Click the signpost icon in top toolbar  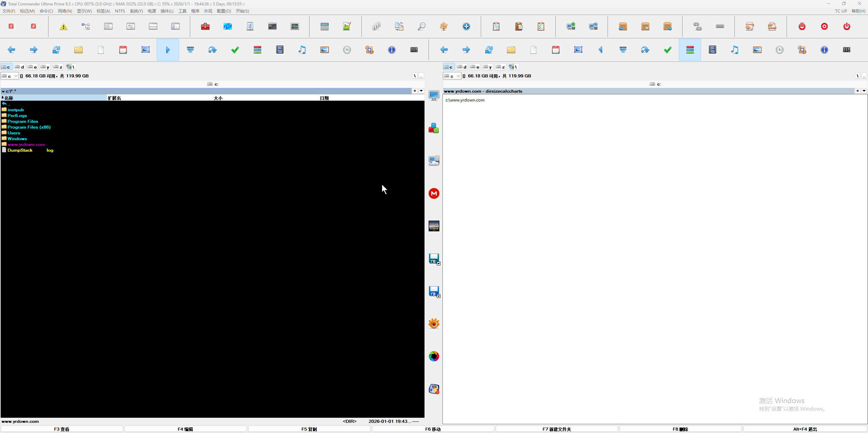pyautogui.click(x=444, y=26)
